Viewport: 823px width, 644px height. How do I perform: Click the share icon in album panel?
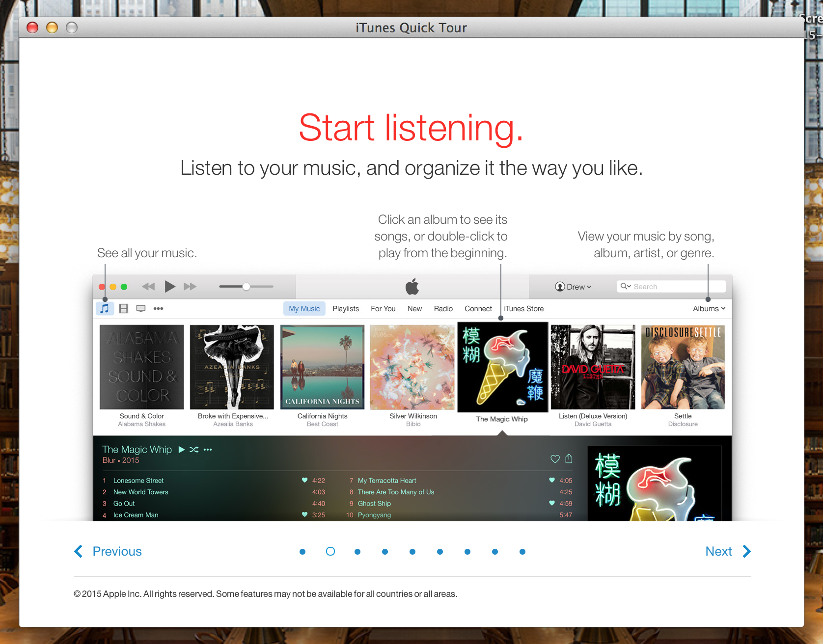pos(569,458)
